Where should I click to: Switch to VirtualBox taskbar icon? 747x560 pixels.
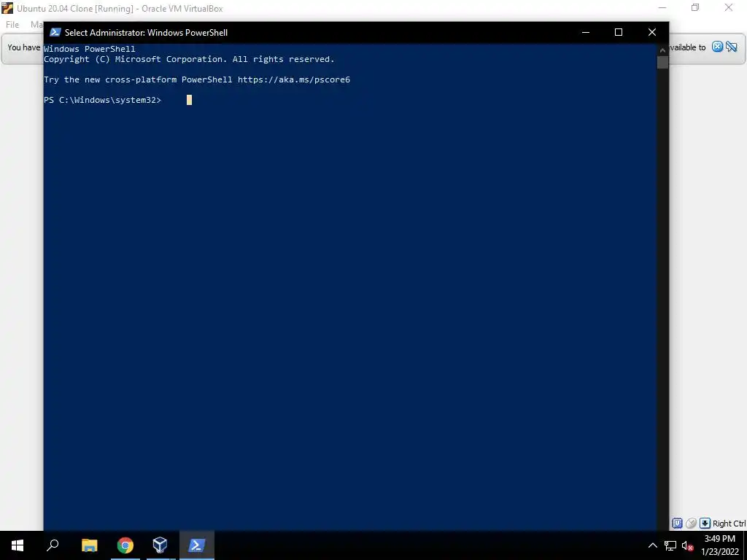(x=160, y=545)
